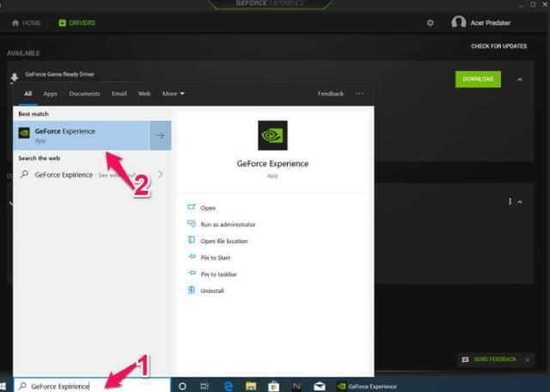Collapse the Game Ready Driver section chevron
The image size is (550, 392).
pos(520,80)
